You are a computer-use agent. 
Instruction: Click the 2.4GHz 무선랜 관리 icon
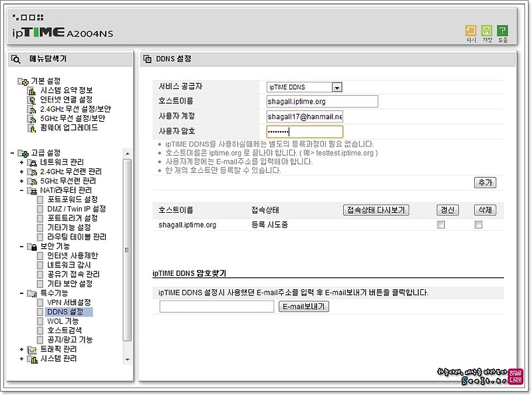point(32,172)
